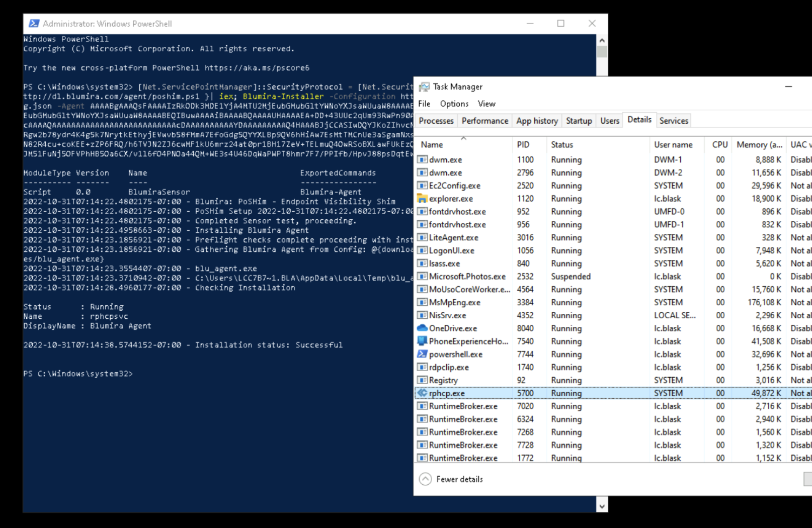Viewport: 812px width, 528px height.
Task: Click the PowerShell icon in the window title bar
Action: [x=34, y=23]
